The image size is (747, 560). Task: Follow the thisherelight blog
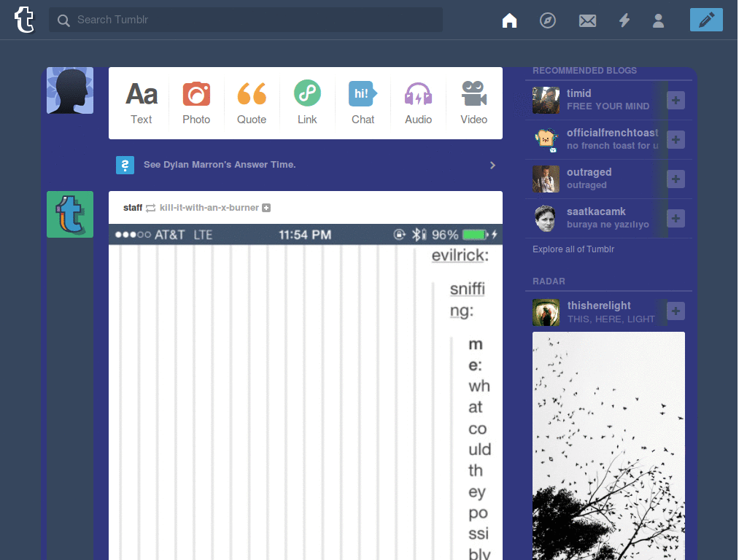coord(676,311)
